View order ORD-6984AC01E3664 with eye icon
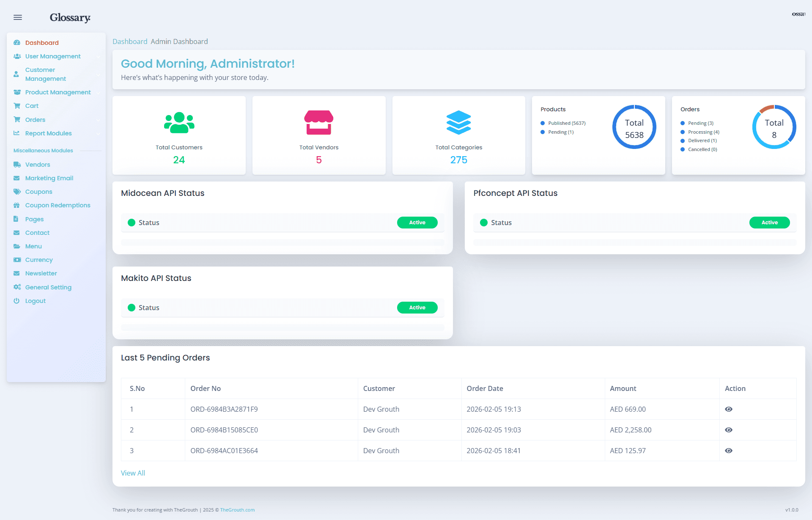The width and height of the screenshot is (812, 520). click(729, 451)
